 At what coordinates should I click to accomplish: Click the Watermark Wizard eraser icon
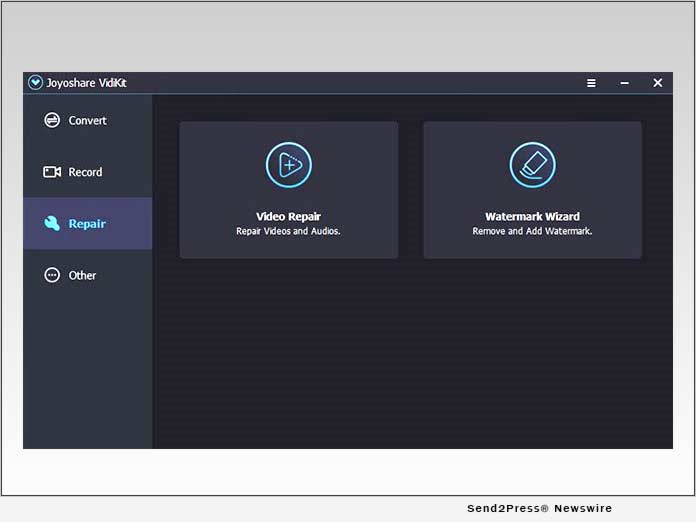532,165
